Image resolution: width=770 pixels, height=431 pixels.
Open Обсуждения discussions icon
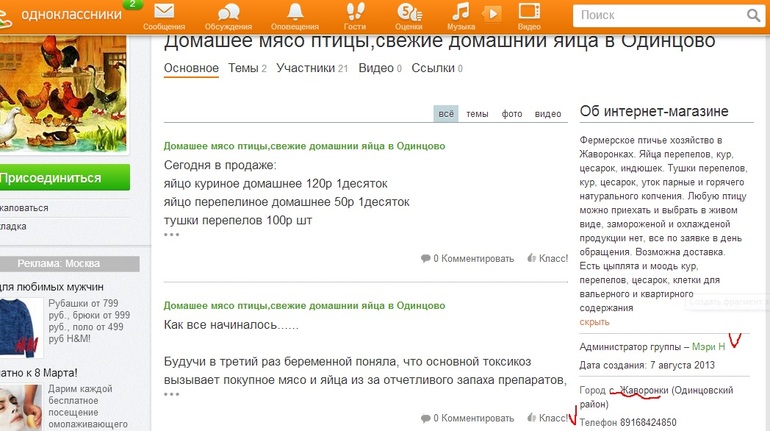click(228, 13)
